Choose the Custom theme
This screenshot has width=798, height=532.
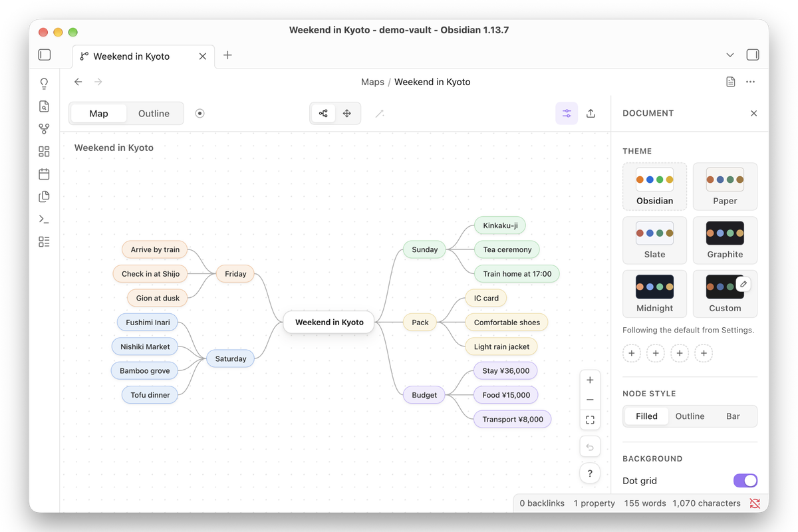(x=725, y=294)
